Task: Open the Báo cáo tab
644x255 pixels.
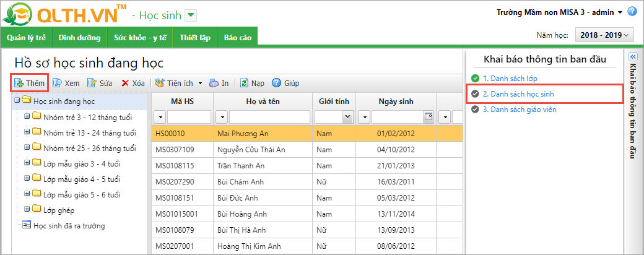Action: coord(237,38)
